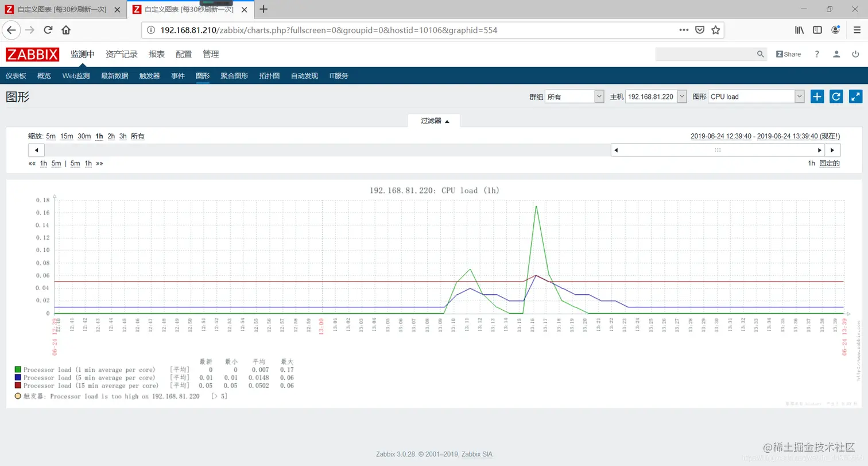The height and width of the screenshot is (466, 868).
Task: Open the Firefox account icon
Action: pos(836,30)
